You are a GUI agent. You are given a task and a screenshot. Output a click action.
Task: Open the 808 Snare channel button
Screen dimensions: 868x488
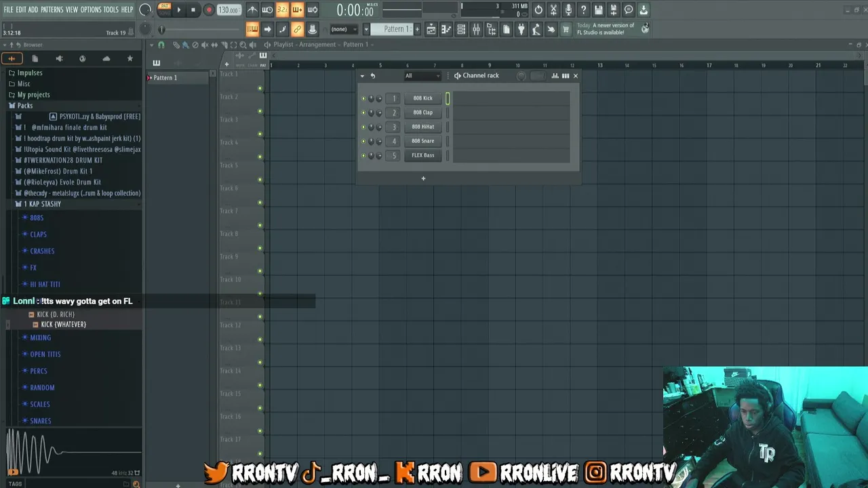[x=422, y=141]
